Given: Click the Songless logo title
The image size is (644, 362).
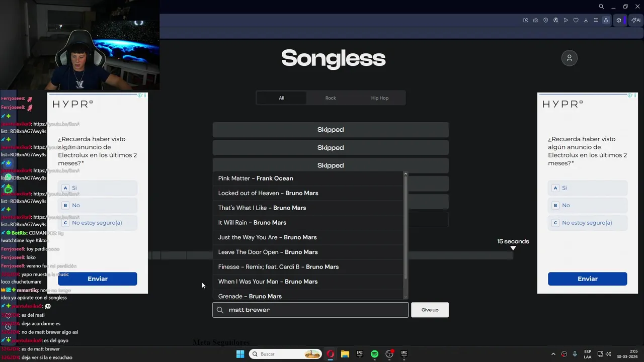Looking at the screenshot, I should (333, 58).
